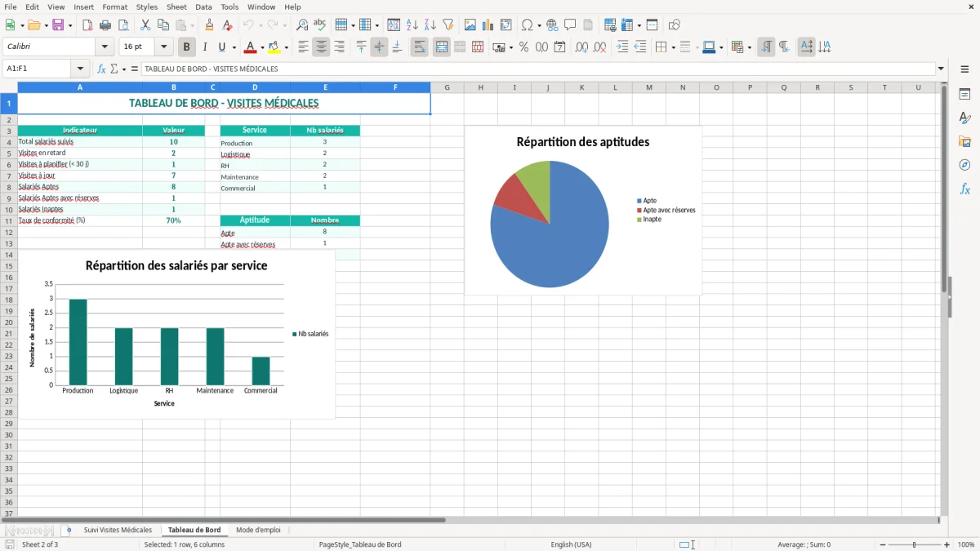The width and height of the screenshot is (980, 551).
Task: Switch to the Mode d'emploi sheet tab
Action: [x=258, y=530]
